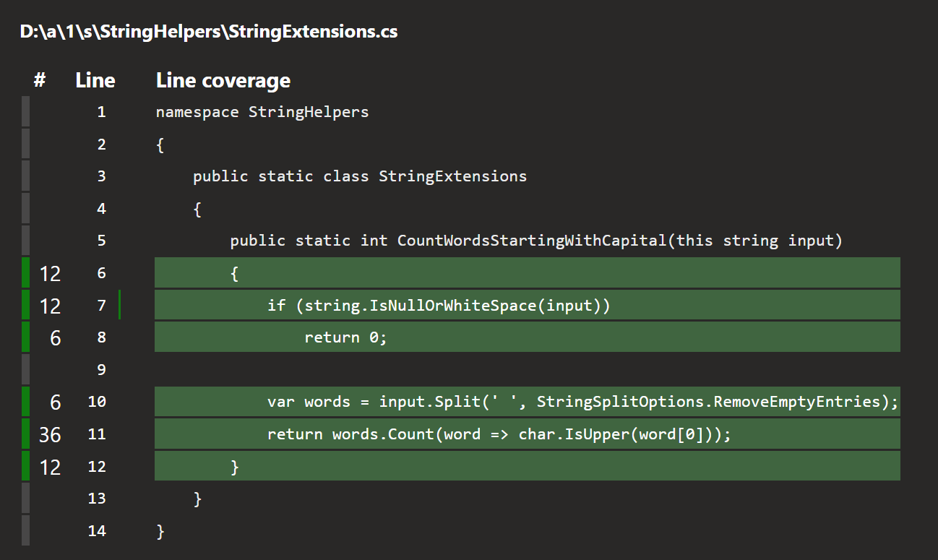Screen dimensions: 938x560
Task: Click the "Line" column header
Action: pyautogui.click(x=95, y=80)
